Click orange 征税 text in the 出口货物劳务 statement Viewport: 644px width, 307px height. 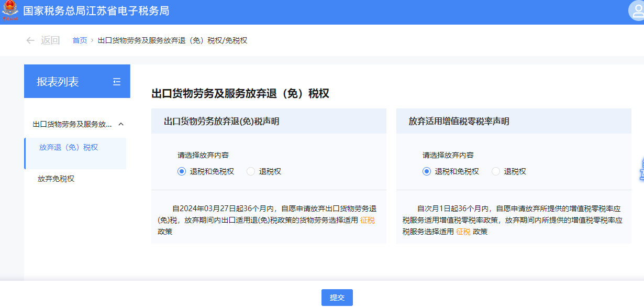(x=368, y=220)
